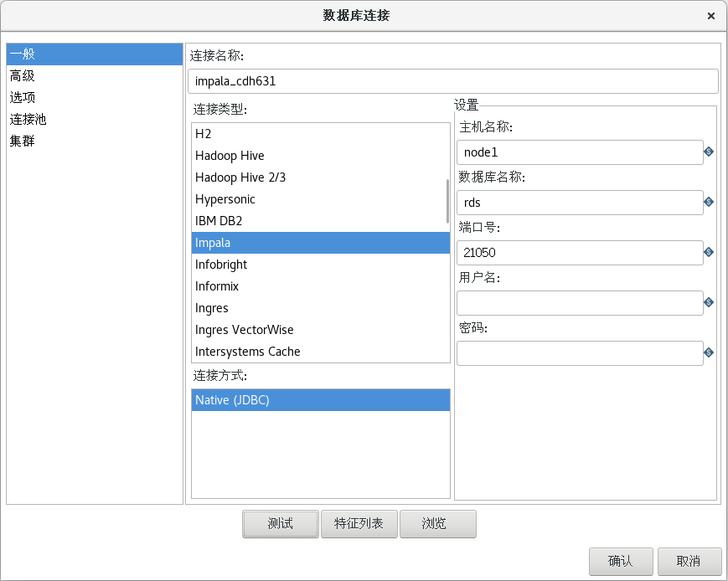Click variable icon next to 用户名 field

pyautogui.click(x=709, y=302)
